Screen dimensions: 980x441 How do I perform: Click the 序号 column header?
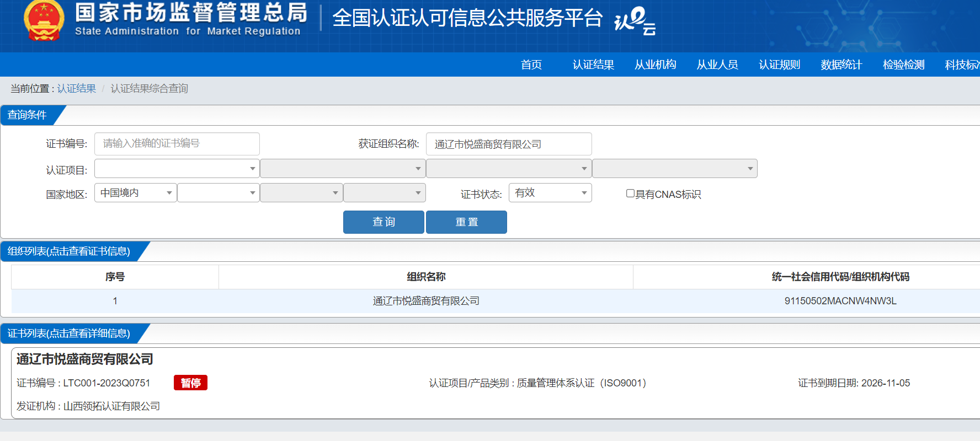pos(115,277)
